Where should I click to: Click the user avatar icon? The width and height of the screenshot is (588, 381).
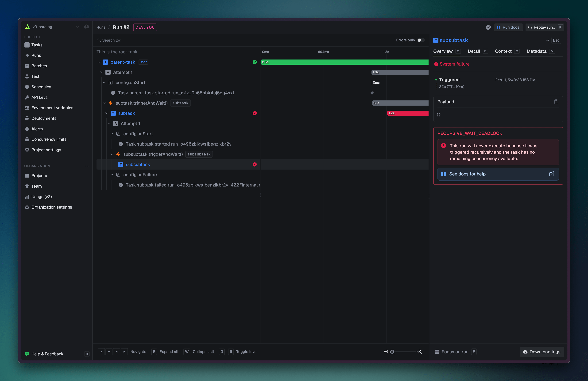(86, 27)
